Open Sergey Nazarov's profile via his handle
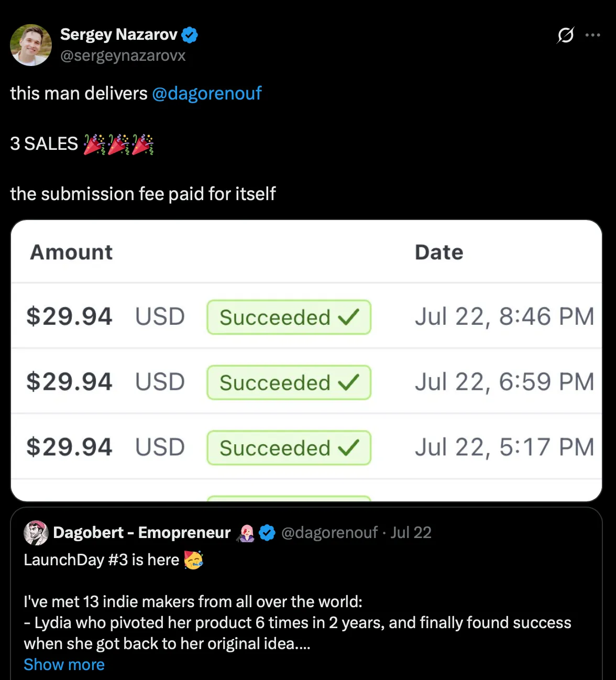 pyautogui.click(x=124, y=56)
